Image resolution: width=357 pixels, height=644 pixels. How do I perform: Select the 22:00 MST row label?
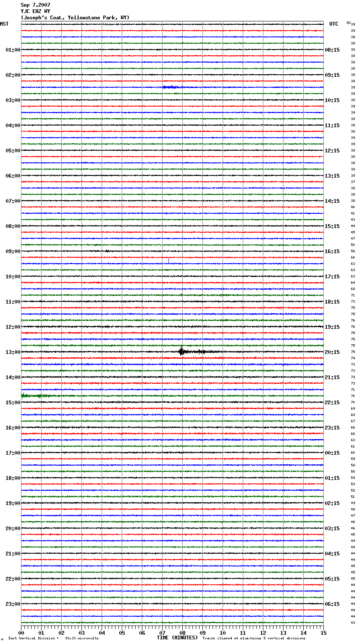point(13,579)
